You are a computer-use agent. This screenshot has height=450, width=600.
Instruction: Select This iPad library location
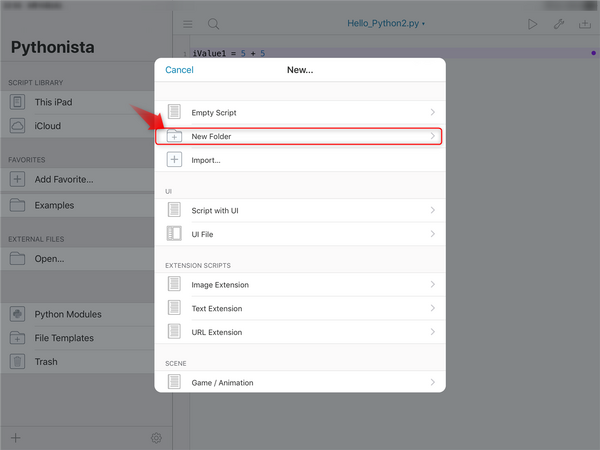(x=53, y=102)
